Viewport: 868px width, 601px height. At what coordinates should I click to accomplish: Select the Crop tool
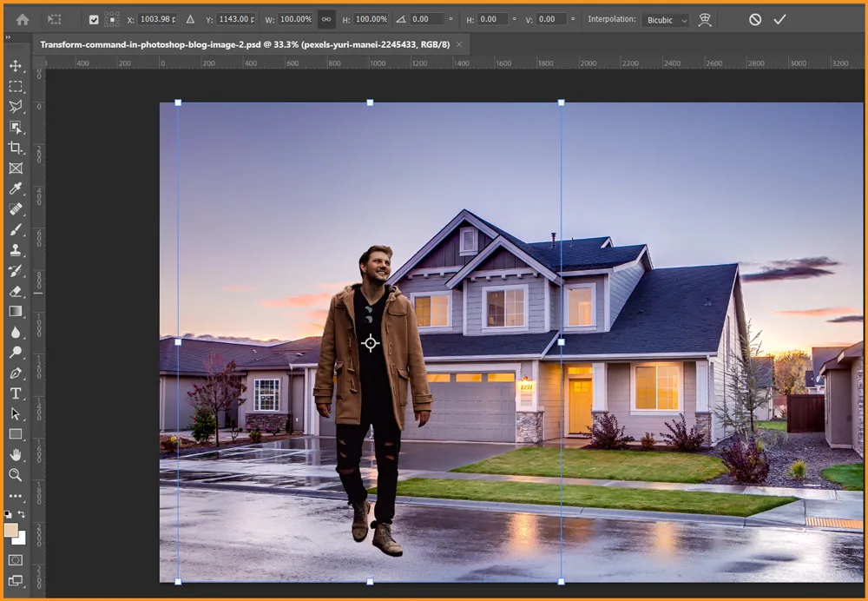pyautogui.click(x=16, y=149)
